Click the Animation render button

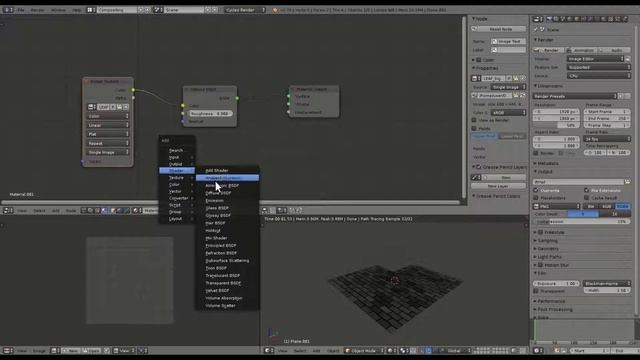click(581, 50)
